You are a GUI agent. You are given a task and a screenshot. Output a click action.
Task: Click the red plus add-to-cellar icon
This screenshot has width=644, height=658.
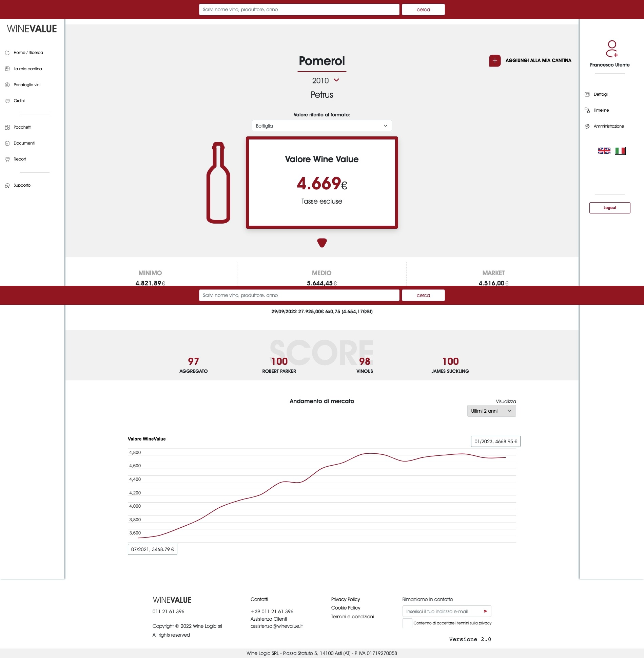click(495, 61)
